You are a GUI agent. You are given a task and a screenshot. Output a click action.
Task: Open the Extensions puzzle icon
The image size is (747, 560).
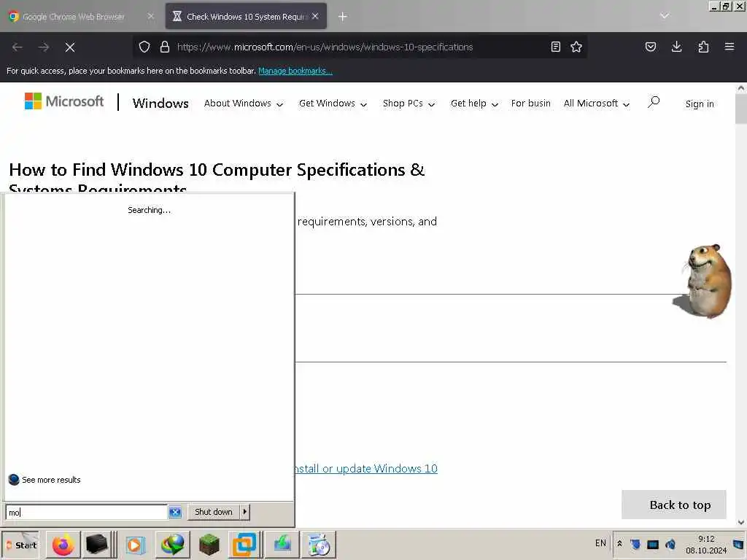(x=703, y=47)
